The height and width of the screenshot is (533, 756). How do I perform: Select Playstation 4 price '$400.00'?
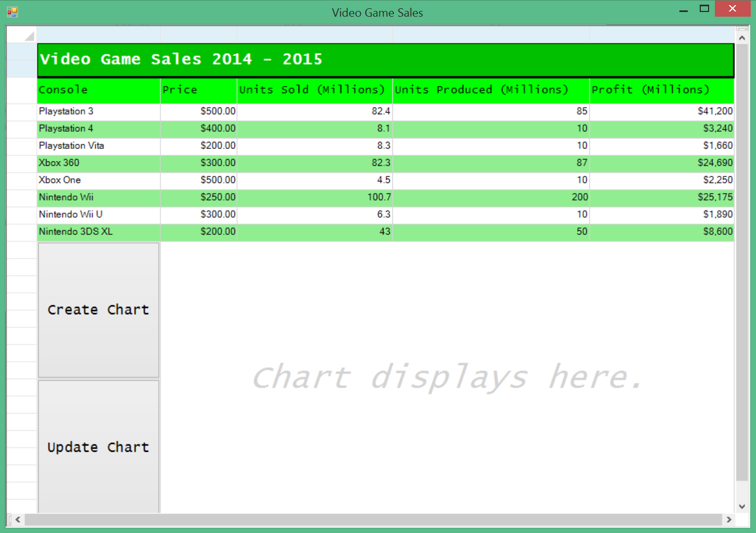(x=199, y=129)
